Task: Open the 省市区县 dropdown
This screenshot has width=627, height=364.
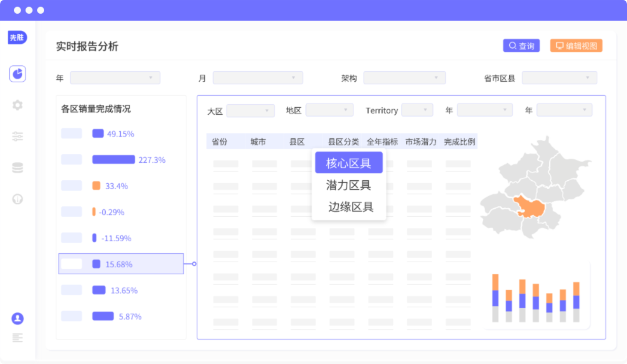Action: point(559,78)
